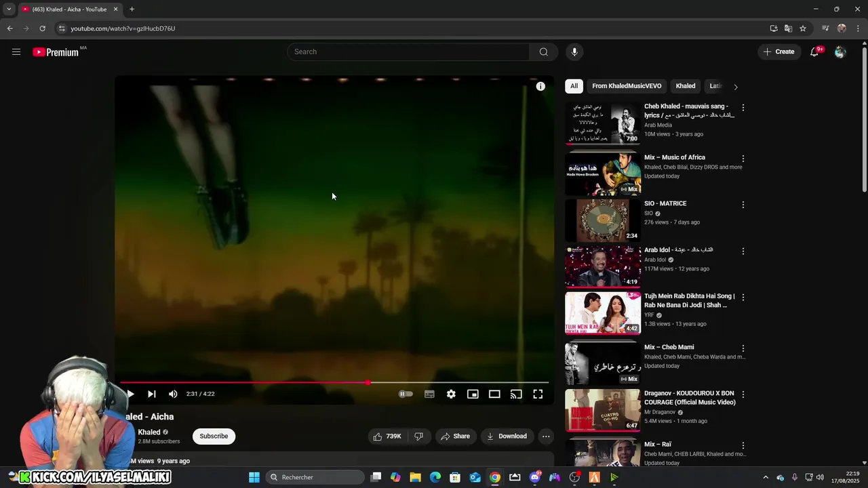Open the Windows Start menu
Screen dimensions: 868x488
click(x=254, y=477)
